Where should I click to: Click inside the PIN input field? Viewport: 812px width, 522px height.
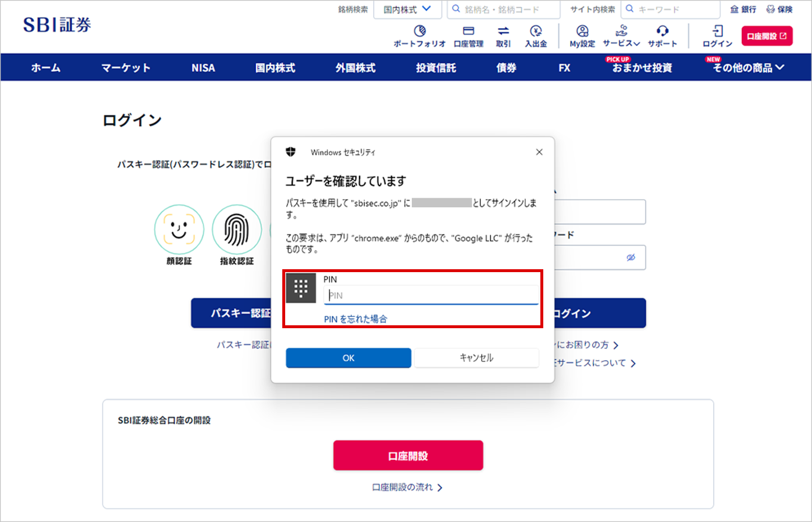click(430, 295)
